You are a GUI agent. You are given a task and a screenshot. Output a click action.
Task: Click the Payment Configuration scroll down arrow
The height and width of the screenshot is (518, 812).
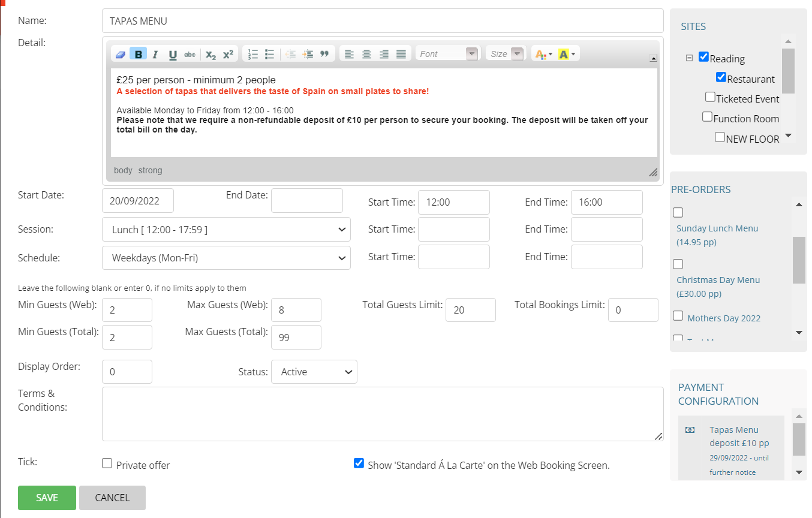click(x=799, y=472)
